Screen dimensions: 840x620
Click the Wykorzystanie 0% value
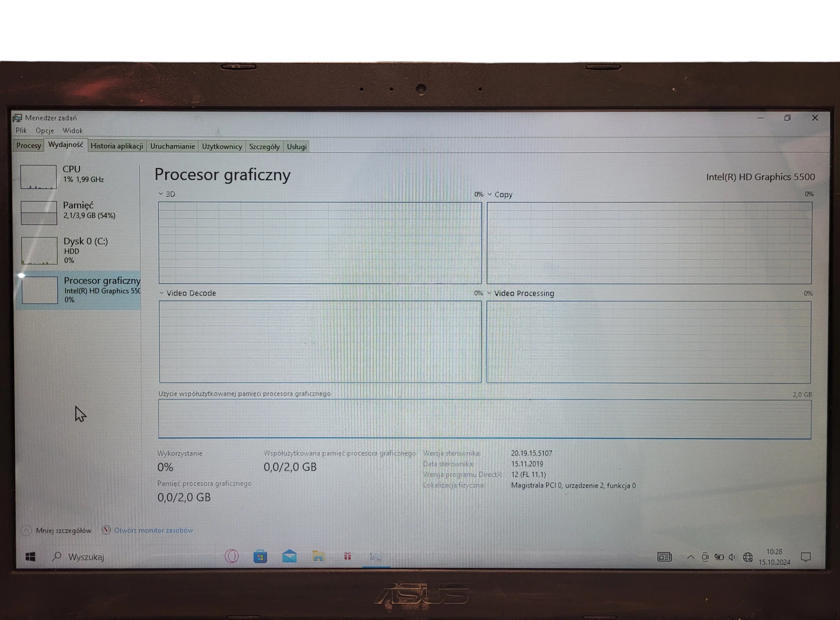pyautogui.click(x=165, y=467)
